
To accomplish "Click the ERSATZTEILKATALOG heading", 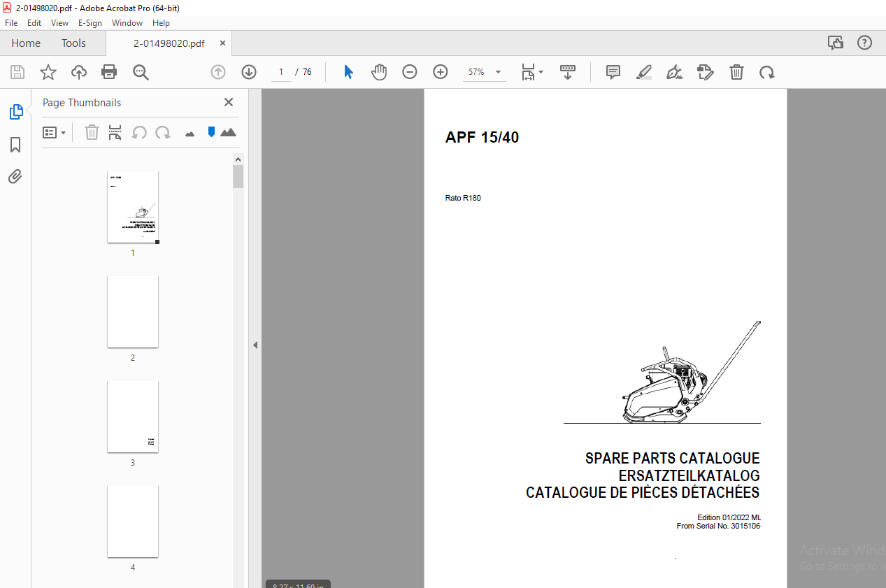I will [x=689, y=475].
